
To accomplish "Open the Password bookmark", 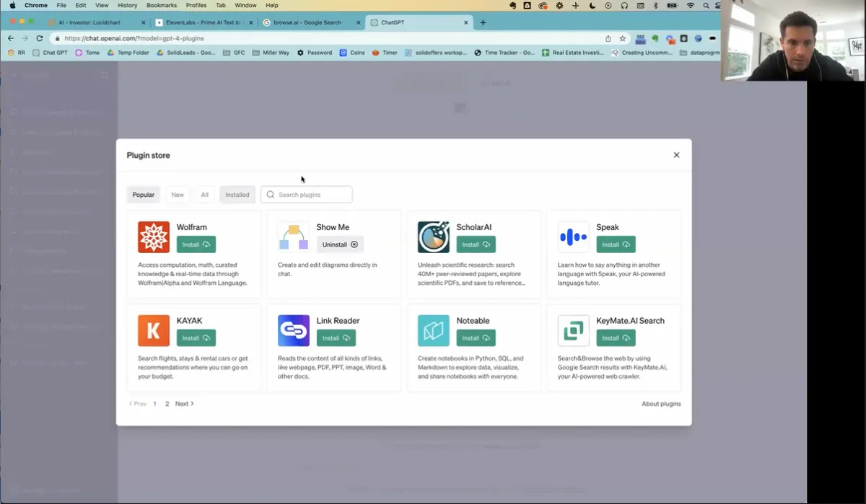I will 315,53.
